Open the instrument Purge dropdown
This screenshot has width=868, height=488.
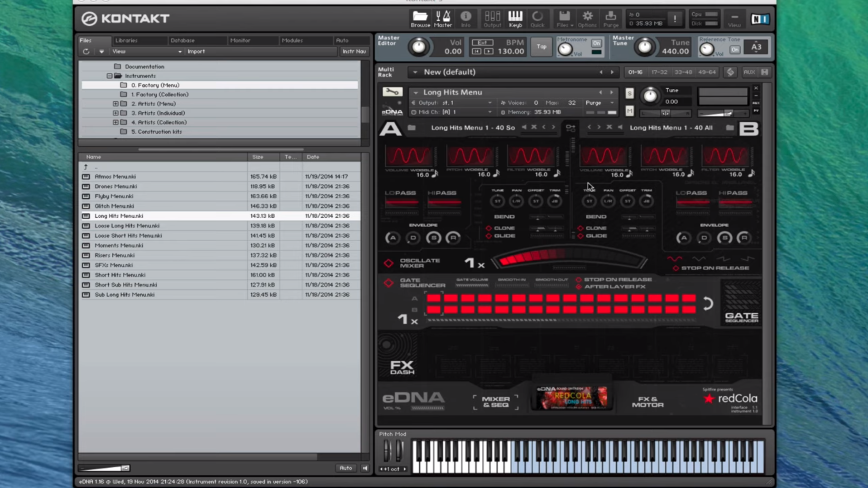pos(599,103)
